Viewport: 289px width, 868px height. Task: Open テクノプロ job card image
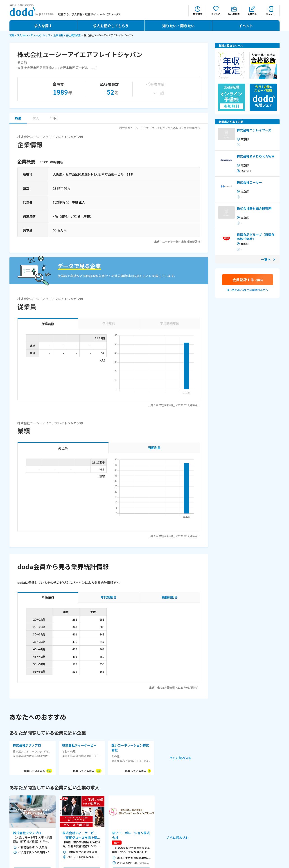pyautogui.click(x=32, y=812)
